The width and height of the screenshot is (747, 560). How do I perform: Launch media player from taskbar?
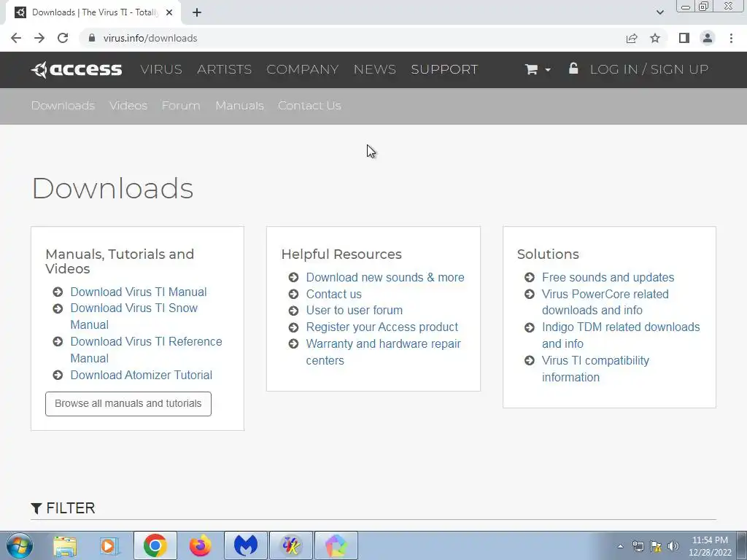(109, 545)
